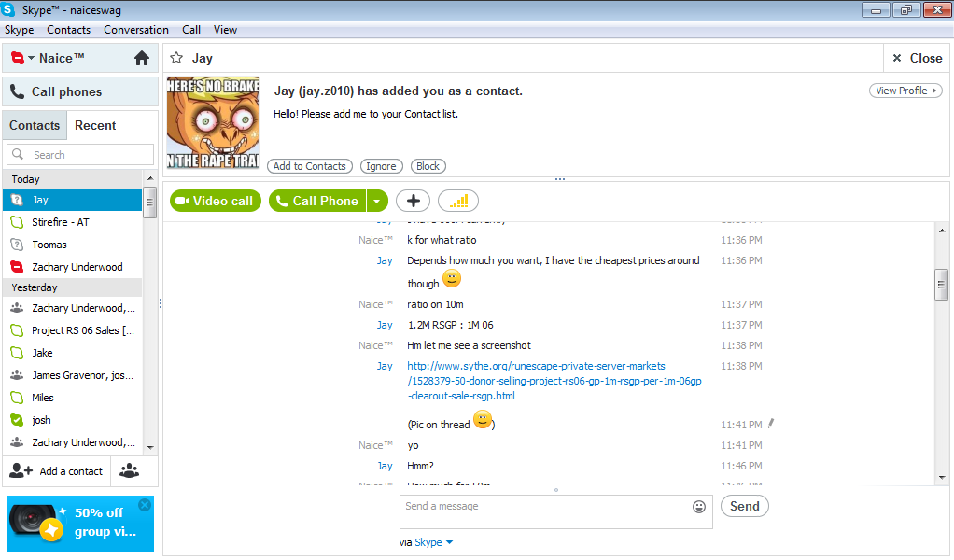The height and width of the screenshot is (560, 954).
Task: Expand Call Phone dropdown arrow
Action: pyautogui.click(x=377, y=202)
